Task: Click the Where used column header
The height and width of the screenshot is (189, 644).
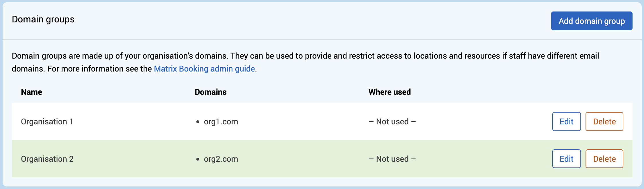Action: pos(389,92)
